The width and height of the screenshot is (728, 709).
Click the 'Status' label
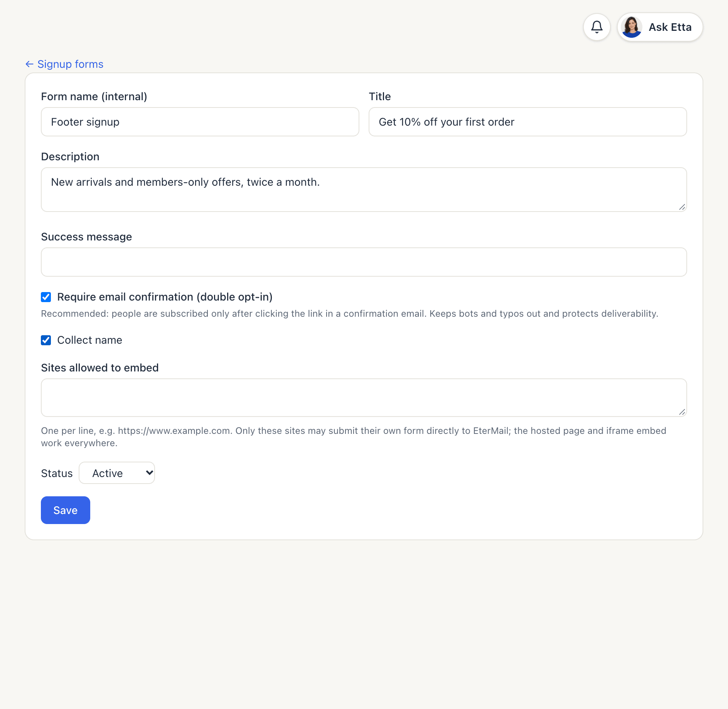57,473
